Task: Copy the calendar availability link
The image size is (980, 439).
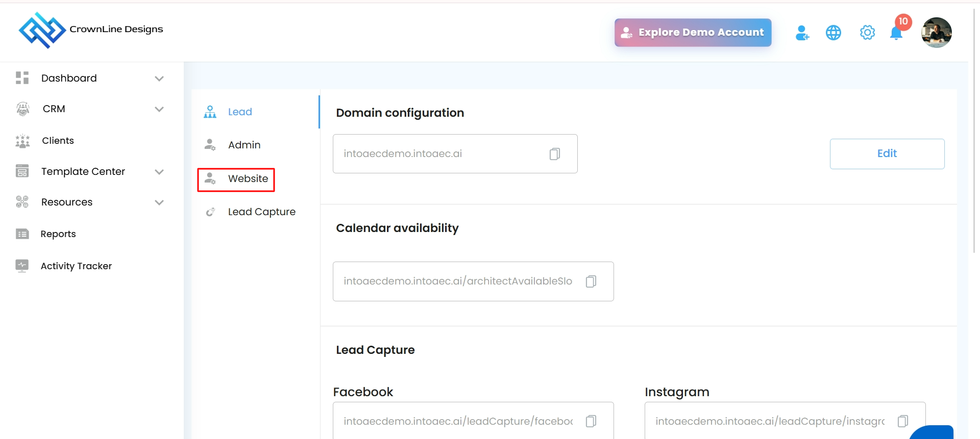Action: coord(591,281)
